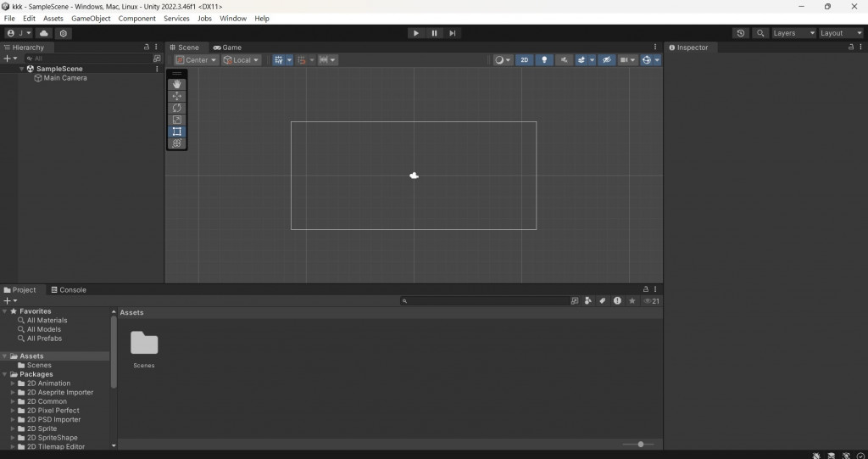This screenshot has height=459, width=868.
Task: Switch to the Game tab
Action: pos(227,48)
